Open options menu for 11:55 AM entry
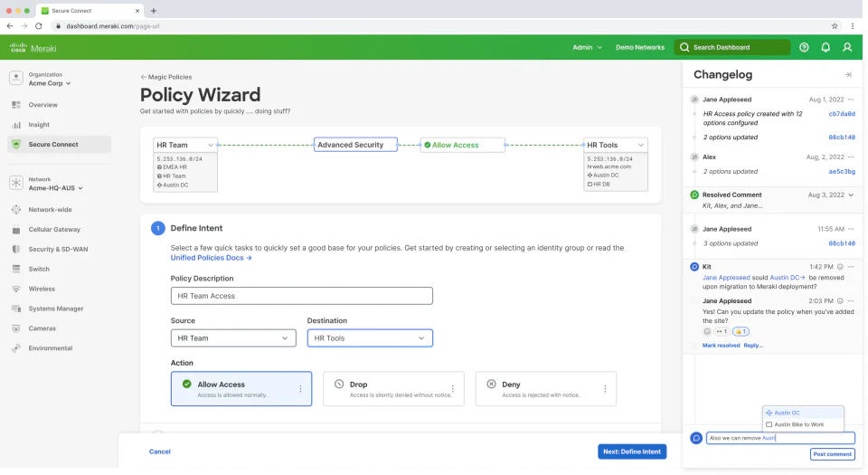 coord(851,229)
